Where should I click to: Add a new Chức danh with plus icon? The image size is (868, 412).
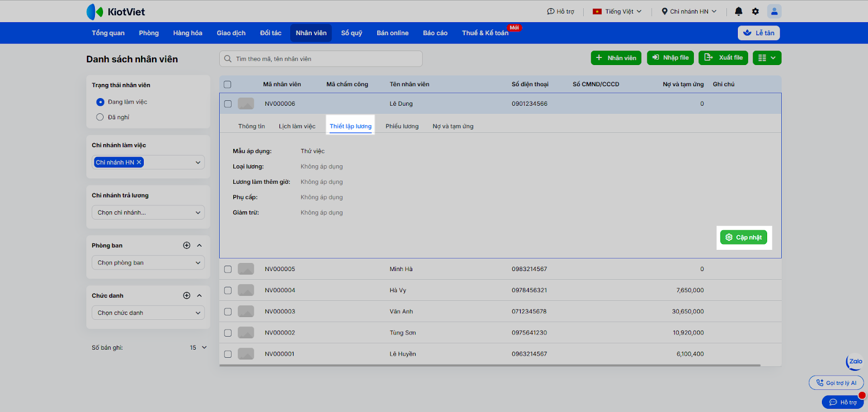pyautogui.click(x=187, y=295)
